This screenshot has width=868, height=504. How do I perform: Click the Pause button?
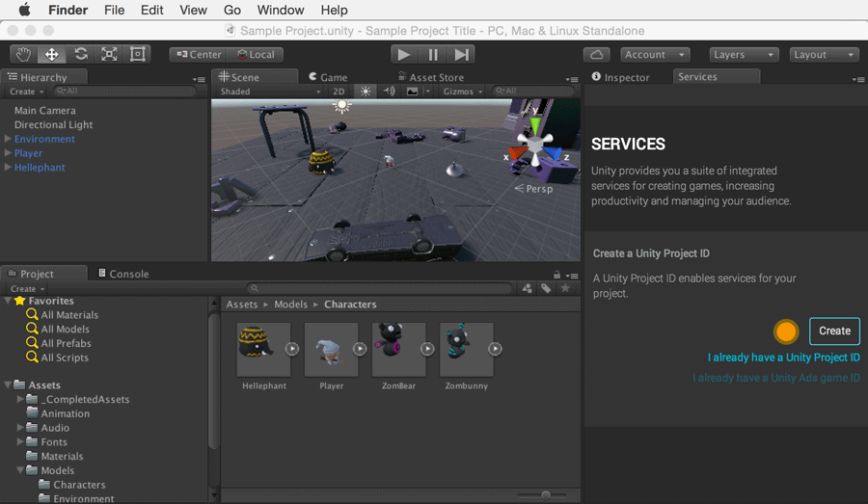(433, 55)
